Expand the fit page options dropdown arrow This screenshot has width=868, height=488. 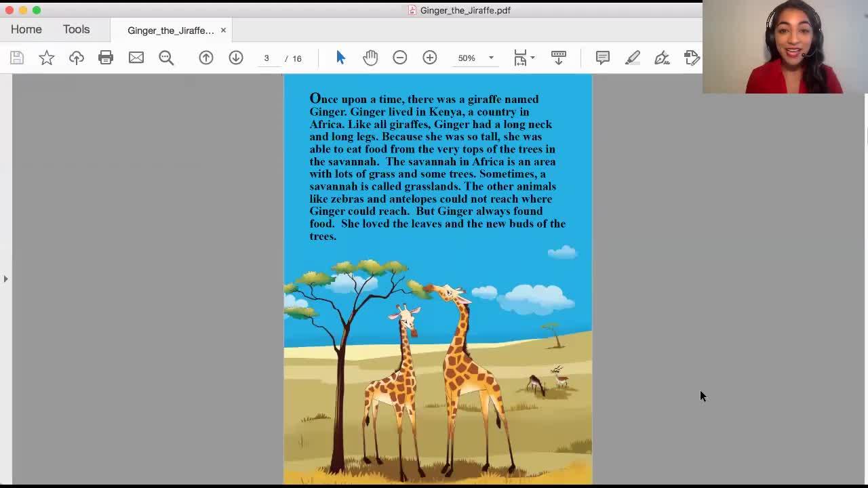(532, 58)
